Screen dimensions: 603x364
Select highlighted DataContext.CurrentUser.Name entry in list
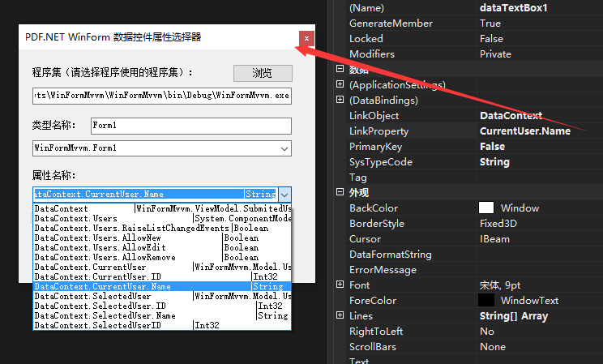click(162, 287)
